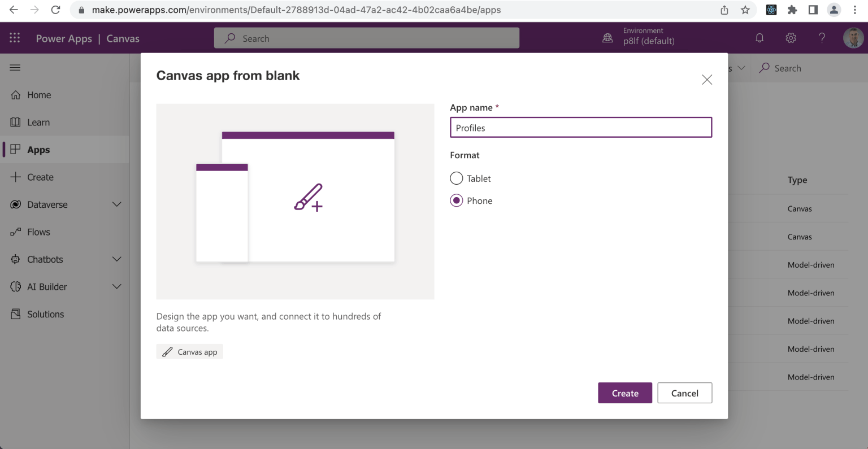Image resolution: width=868 pixels, height=449 pixels.
Task: Click the Power Apps title link
Action: point(64,38)
